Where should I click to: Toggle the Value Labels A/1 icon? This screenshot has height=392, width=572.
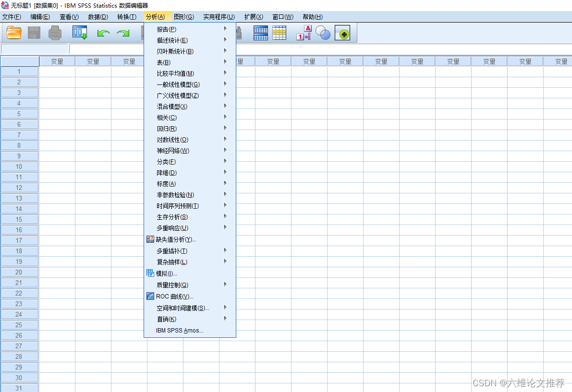[x=304, y=33]
